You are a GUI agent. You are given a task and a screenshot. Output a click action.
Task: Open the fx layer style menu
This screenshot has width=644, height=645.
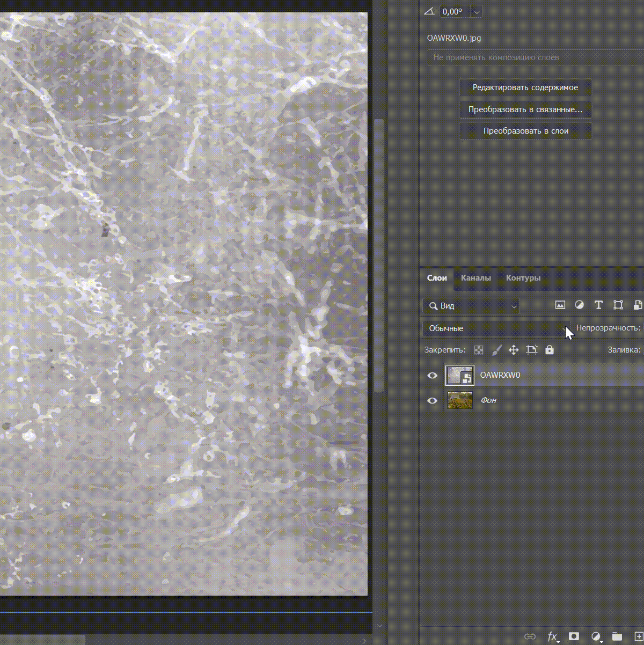pos(552,636)
